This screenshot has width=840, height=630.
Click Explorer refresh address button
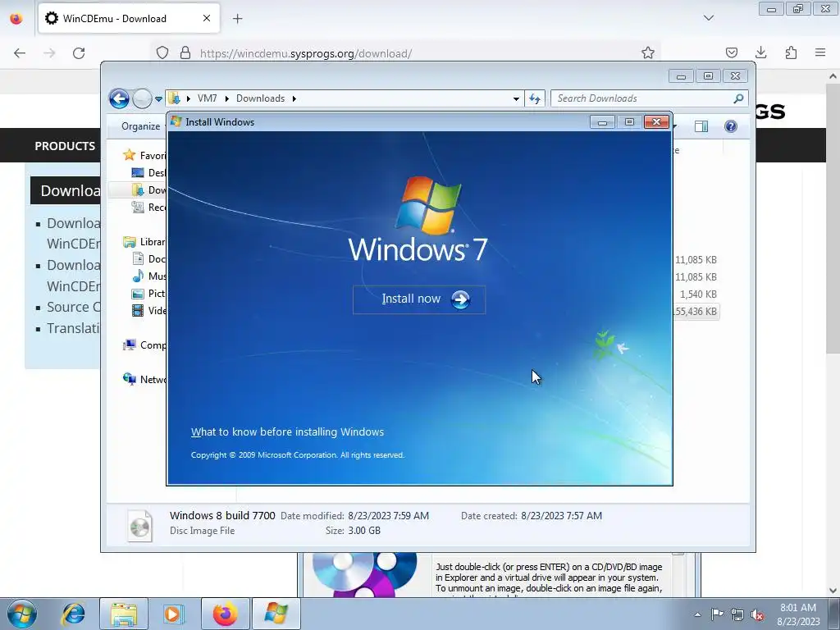535,98
